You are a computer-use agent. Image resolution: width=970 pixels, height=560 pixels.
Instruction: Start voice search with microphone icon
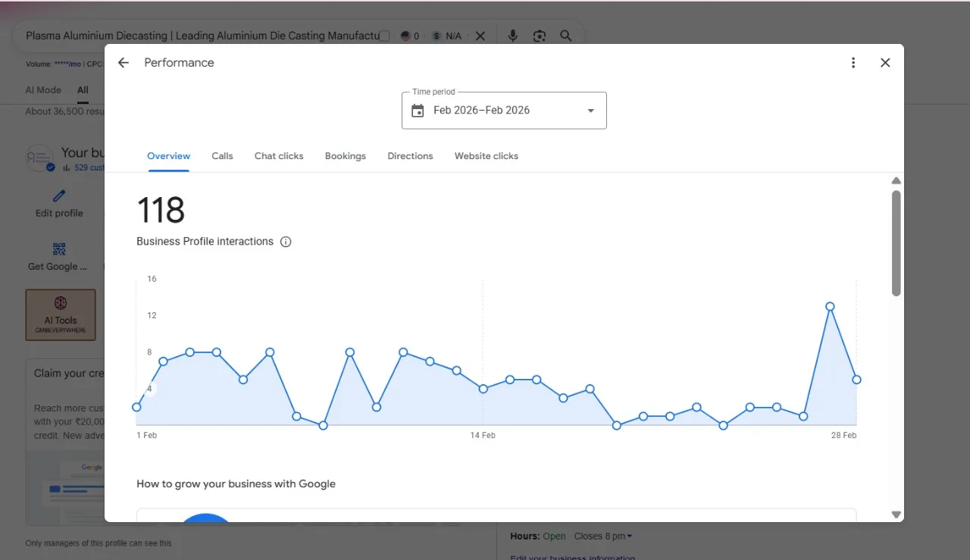[513, 36]
